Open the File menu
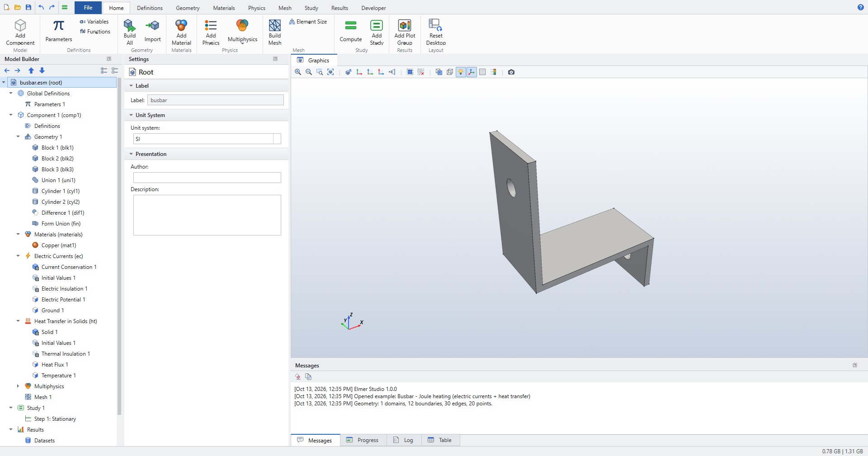868x456 pixels. 88,8
